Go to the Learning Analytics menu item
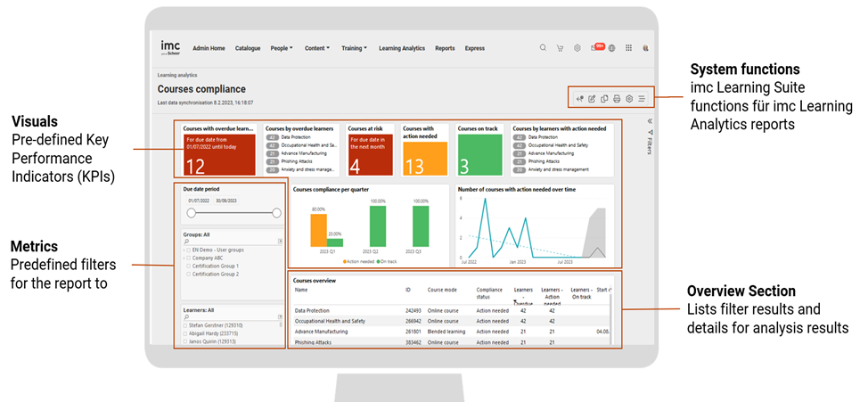Screen dimensions: 868x402 [x=401, y=48]
